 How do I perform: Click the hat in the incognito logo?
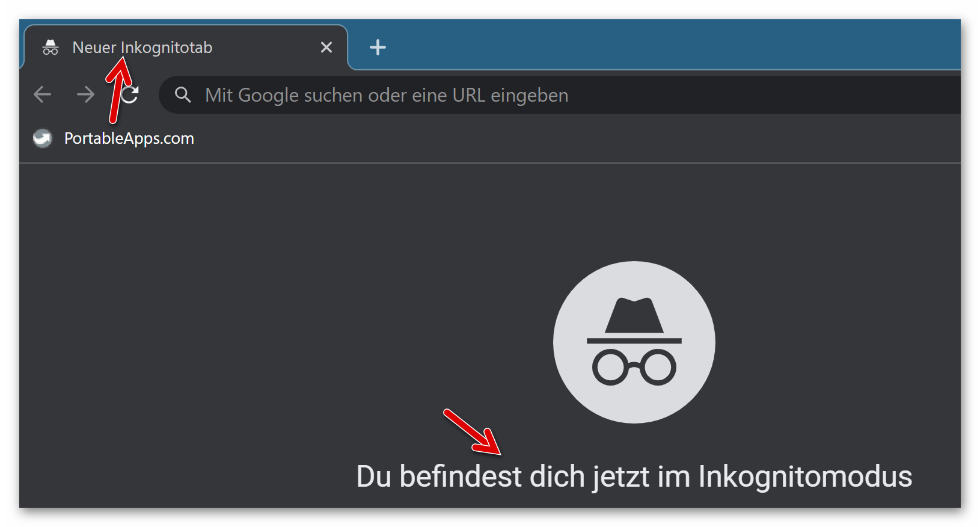634,316
